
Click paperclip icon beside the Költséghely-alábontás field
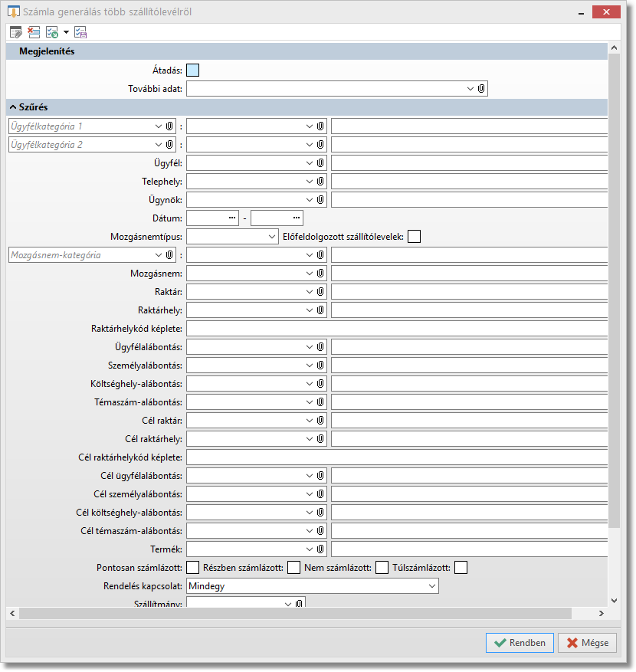[320, 384]
